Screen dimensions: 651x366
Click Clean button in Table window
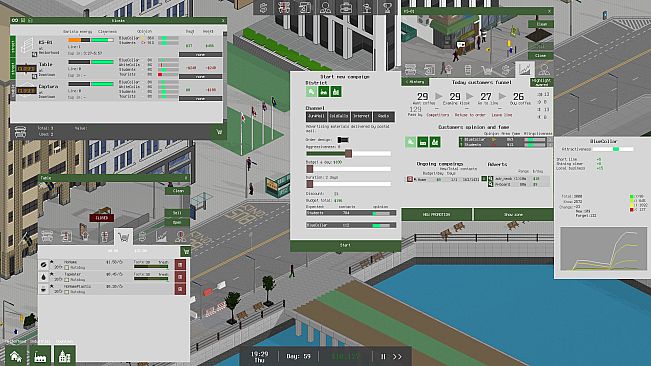click(178, 191)
